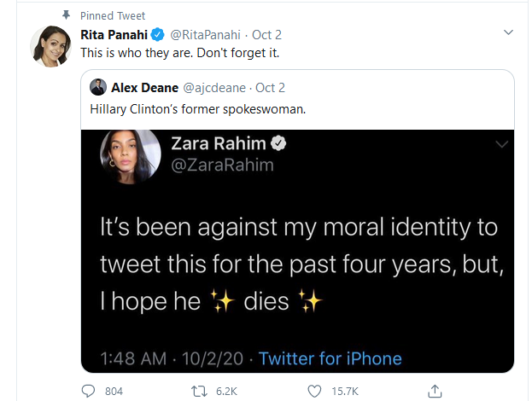Click Alex Deane's small avatar in quoted tweet
Image resolution: width=532 pixels, height=401 pixels.
pyautogui.click(x=98, y=88)
